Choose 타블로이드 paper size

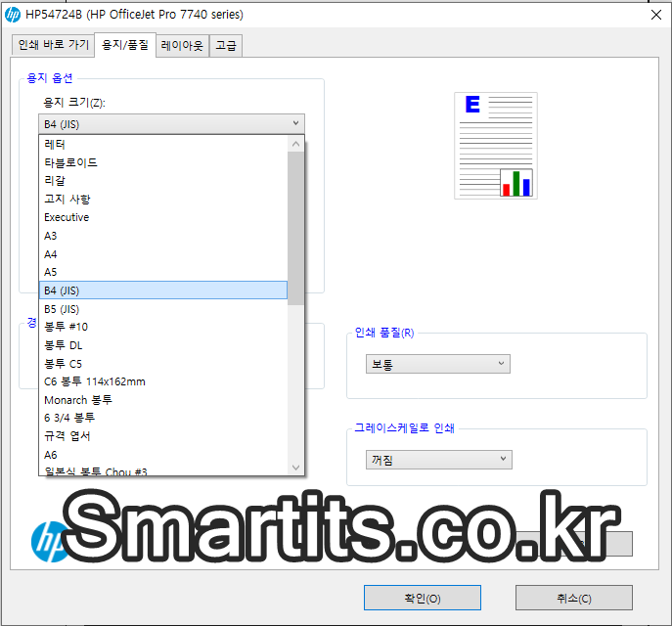[163, 162]
